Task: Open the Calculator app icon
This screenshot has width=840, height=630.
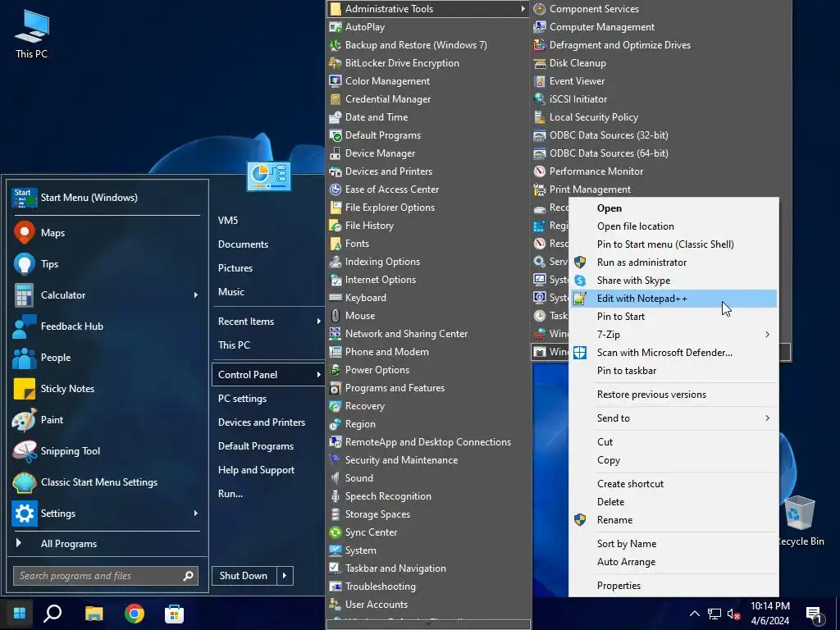Action: pos(24,294)
